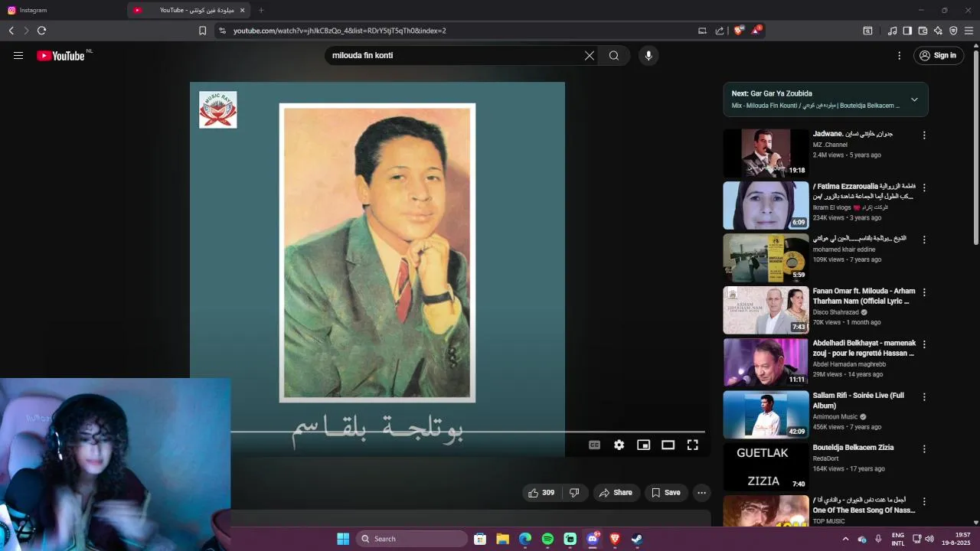Open the Brave Wallet icon
This screenshot has height=551, width=980.
(923, 31)
